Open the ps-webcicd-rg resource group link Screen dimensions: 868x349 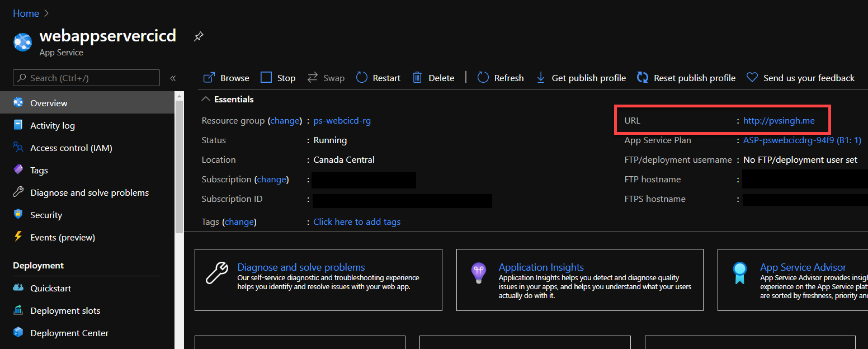[342, 120]
